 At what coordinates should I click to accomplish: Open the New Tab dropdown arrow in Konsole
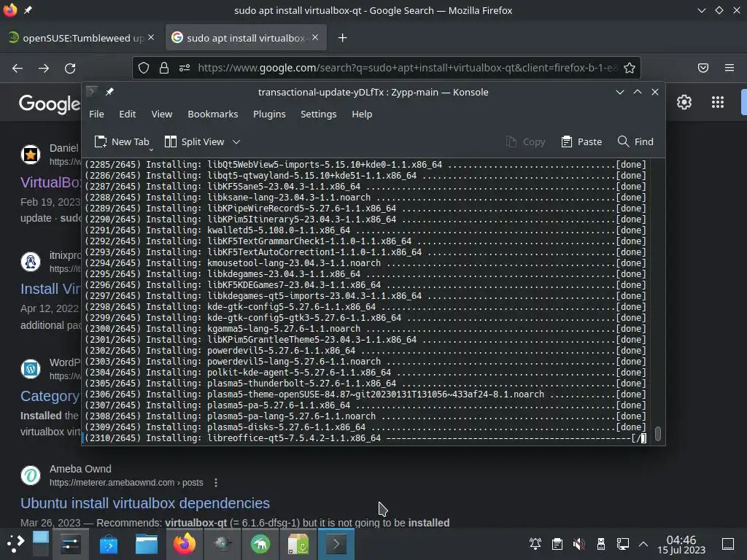pos(151,149)
